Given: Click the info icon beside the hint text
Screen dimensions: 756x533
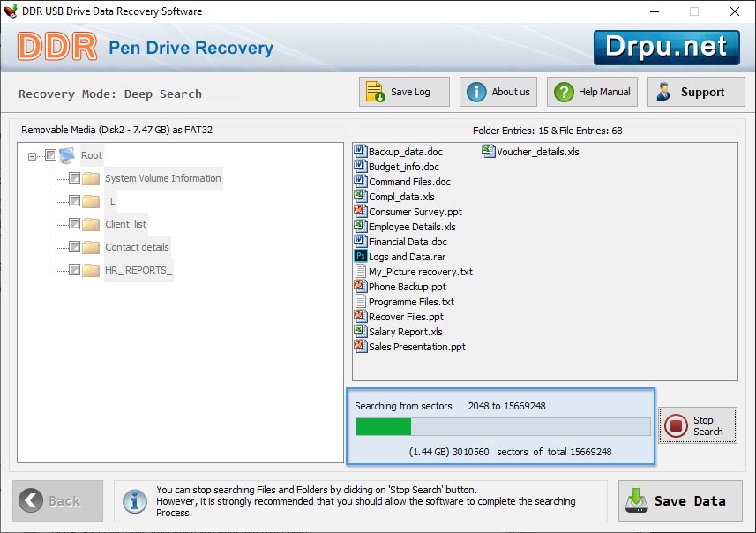Looking at the screenshot, I should coord(135,500).
